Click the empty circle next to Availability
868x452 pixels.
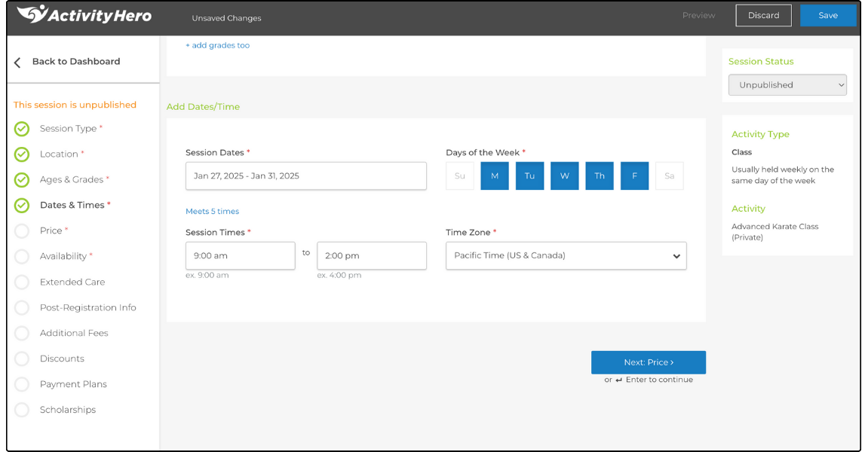tap(22, 256)
